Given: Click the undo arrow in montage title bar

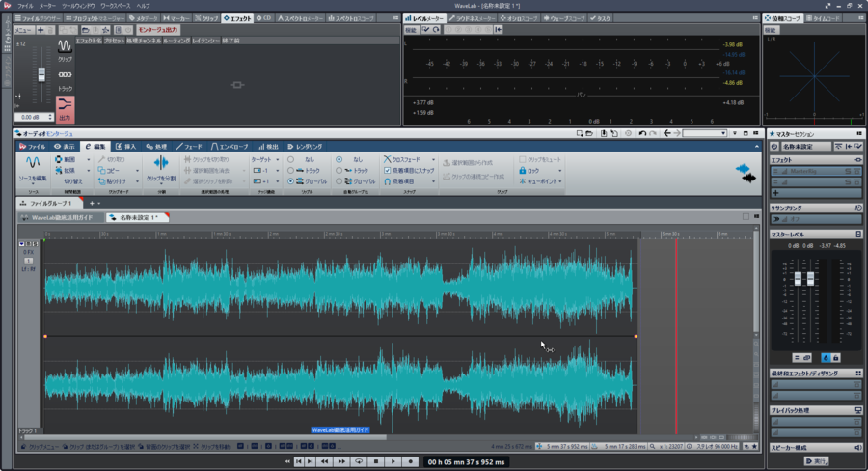Looking at the screenshot, I should (x=642, y=133).
